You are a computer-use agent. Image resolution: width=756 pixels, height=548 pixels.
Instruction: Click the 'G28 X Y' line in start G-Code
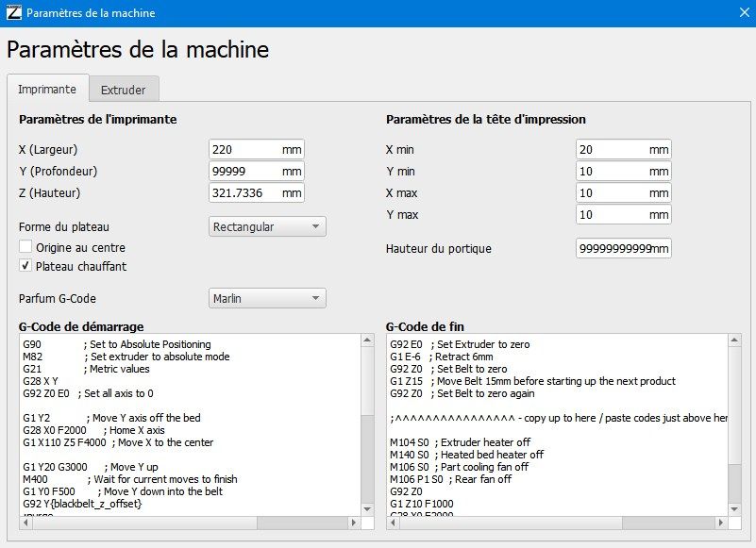click(41, 381)
